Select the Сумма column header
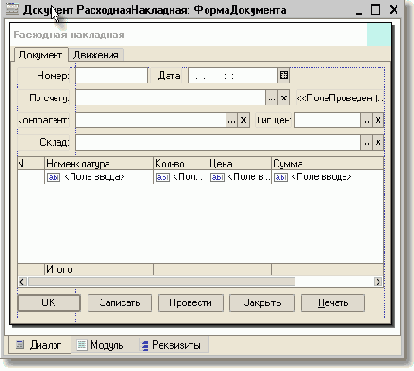414x371 pixels. (327, 163)
